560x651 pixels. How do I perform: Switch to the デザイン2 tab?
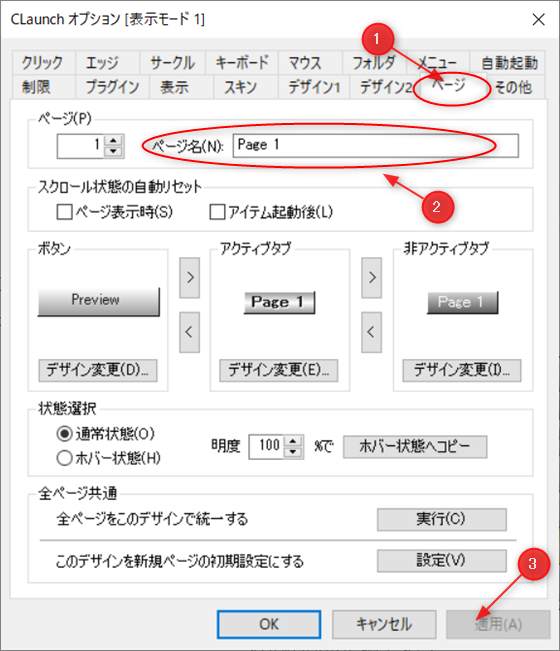point(385,87)
